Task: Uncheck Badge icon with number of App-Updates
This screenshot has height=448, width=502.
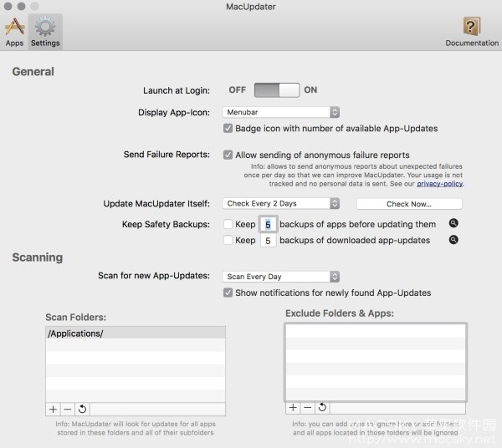Action: tap(228, 129)
